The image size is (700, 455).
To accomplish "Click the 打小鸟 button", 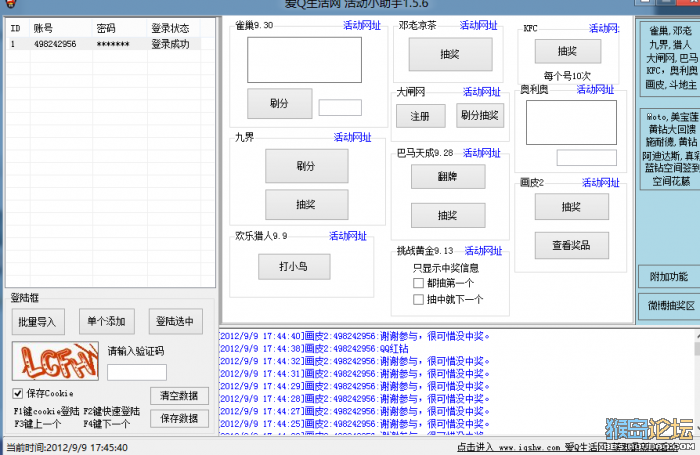I will pos(294,267).
